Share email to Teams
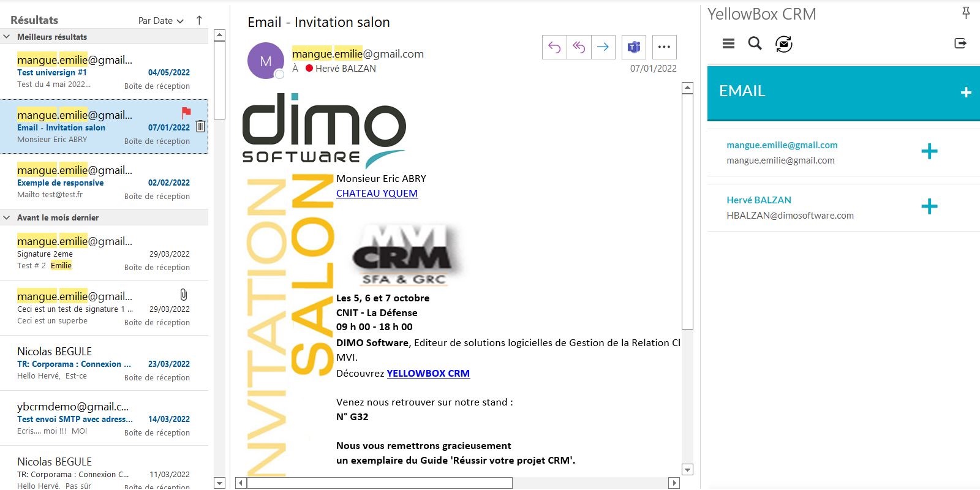The height and width of the screenshot is (490, 980). pyautogui.click(x=634, y=47)
